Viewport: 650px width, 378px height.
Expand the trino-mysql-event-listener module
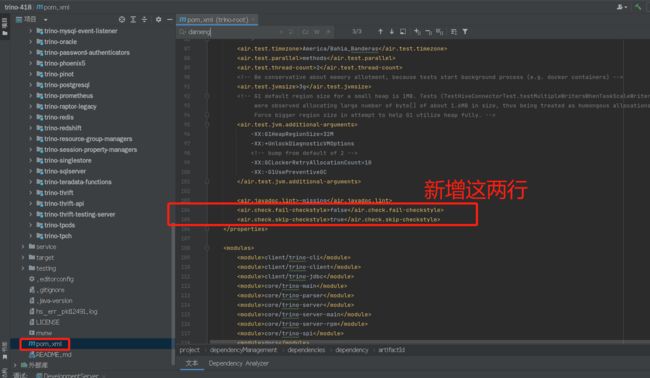[x=30, y=31]
